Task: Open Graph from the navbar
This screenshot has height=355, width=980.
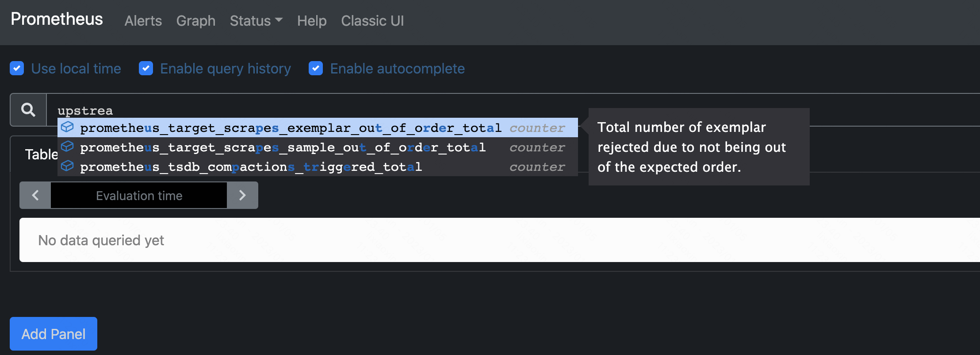Action: pyautogui.click(x=196, y=21)
